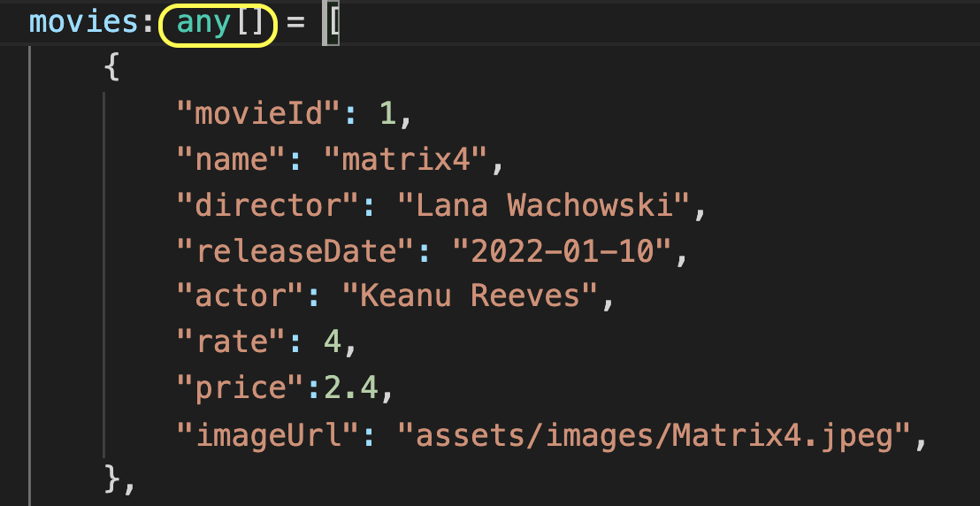This screenshot has width=980, height=506.
Task: Click the any[] type annotation
Action: pos(218,25)
